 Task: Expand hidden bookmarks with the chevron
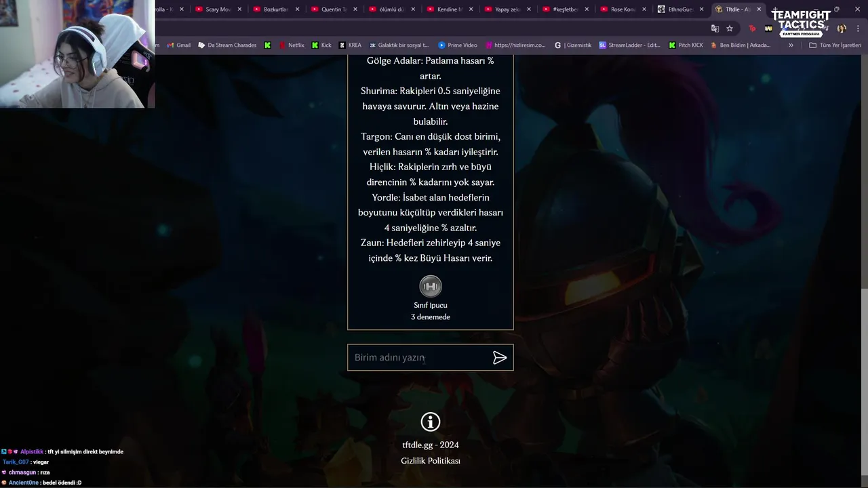point(791,45)
